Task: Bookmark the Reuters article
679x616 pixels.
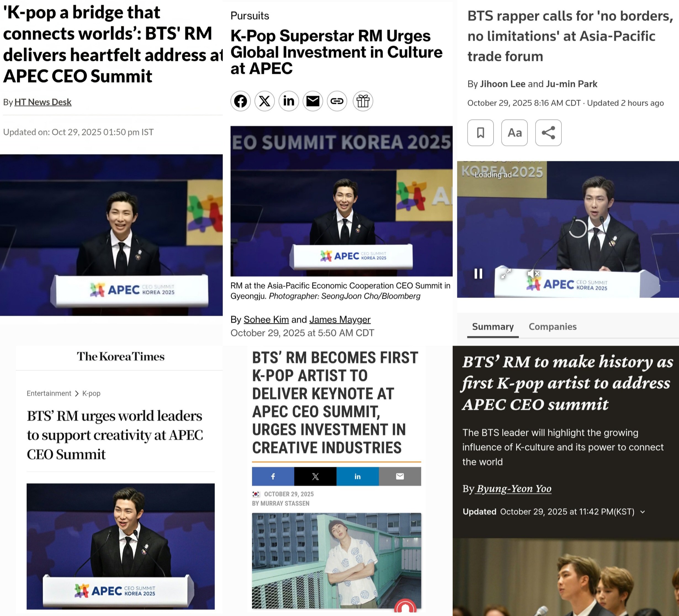Action: [x=481, y=133]
